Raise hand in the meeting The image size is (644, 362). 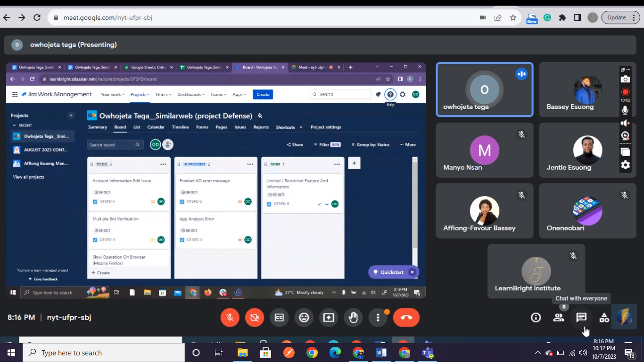click(353, 318)
